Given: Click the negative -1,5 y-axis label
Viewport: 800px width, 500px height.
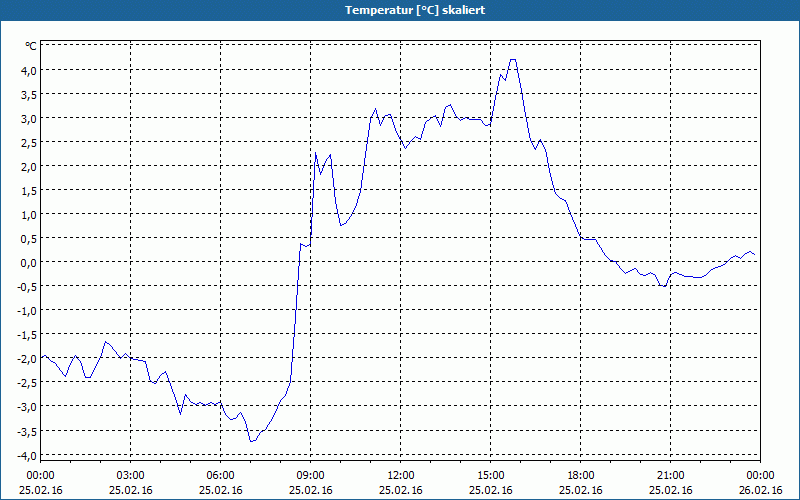Looking at the screenshot, I should (27, 334).
